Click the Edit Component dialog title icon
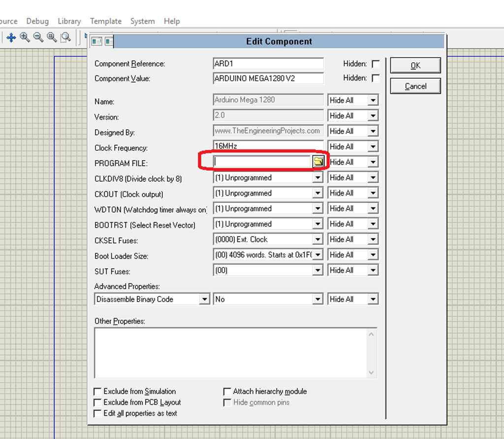Screen dimensions: 504x439 [97, 41]
